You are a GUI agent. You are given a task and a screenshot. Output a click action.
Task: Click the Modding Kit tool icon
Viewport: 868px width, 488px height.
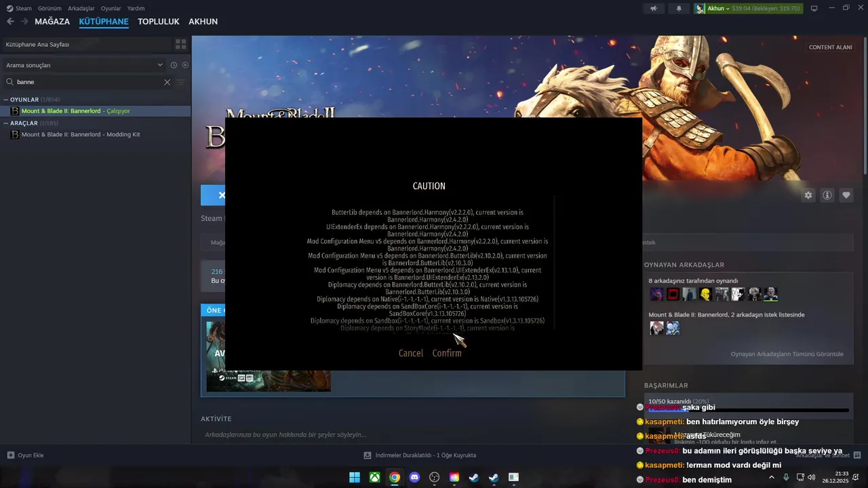pyautogui.click(x=15, y=134)
